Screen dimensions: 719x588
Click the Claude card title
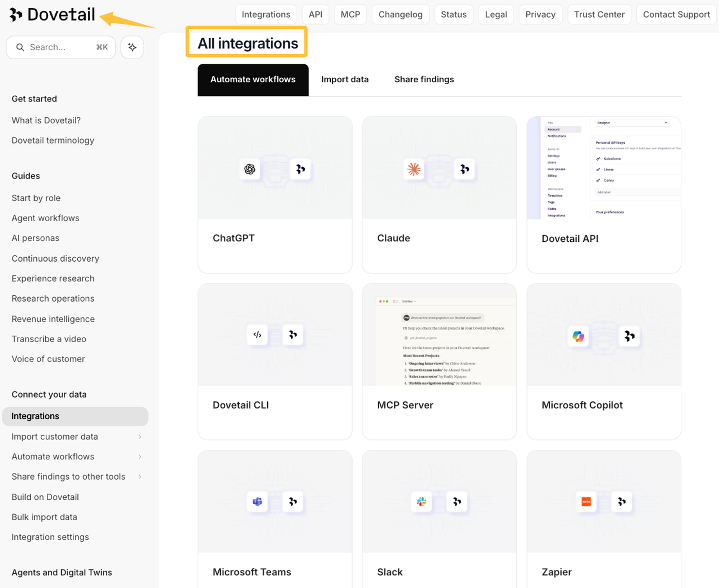[x=394, y=238]
